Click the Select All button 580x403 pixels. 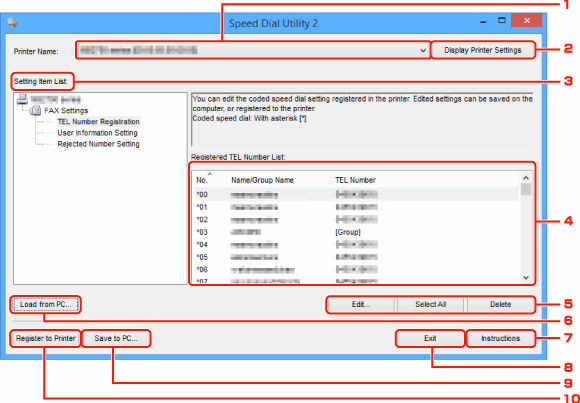pos(431,305)
